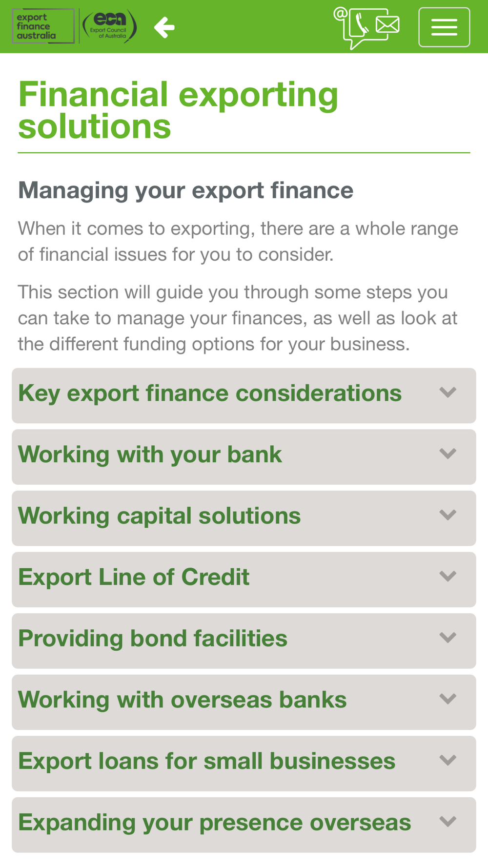The width and height of the screenshot is (488, 868).
Task: Expand Export loans for small businesses chevron
Action: [x=447, y=761]
